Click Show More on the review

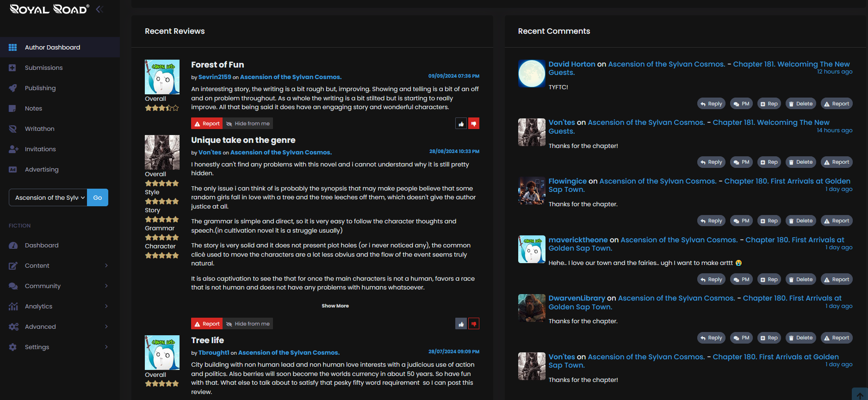pos(335,306)
